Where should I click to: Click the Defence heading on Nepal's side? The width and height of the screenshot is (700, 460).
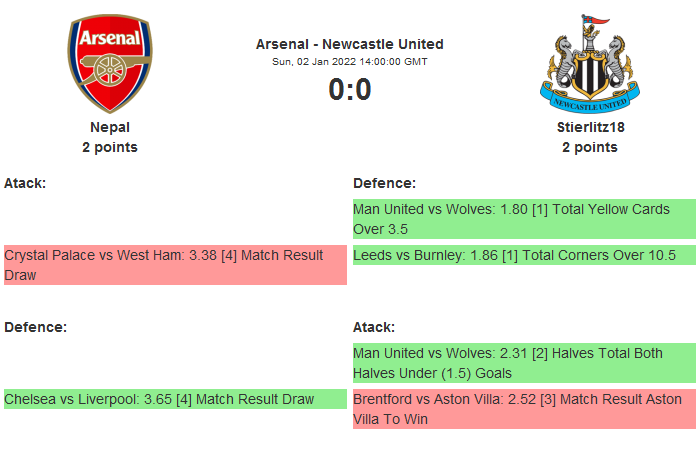click(35, 327)
